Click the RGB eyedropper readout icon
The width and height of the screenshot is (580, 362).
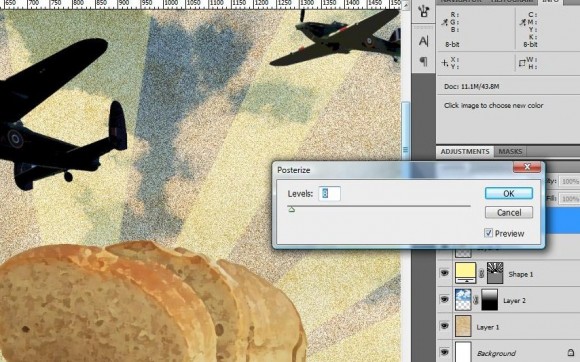pyautogui.click(x=444, y=23)
